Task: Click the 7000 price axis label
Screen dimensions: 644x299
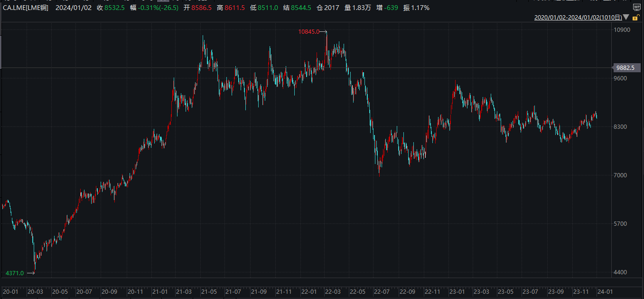Action: point(621,175)
